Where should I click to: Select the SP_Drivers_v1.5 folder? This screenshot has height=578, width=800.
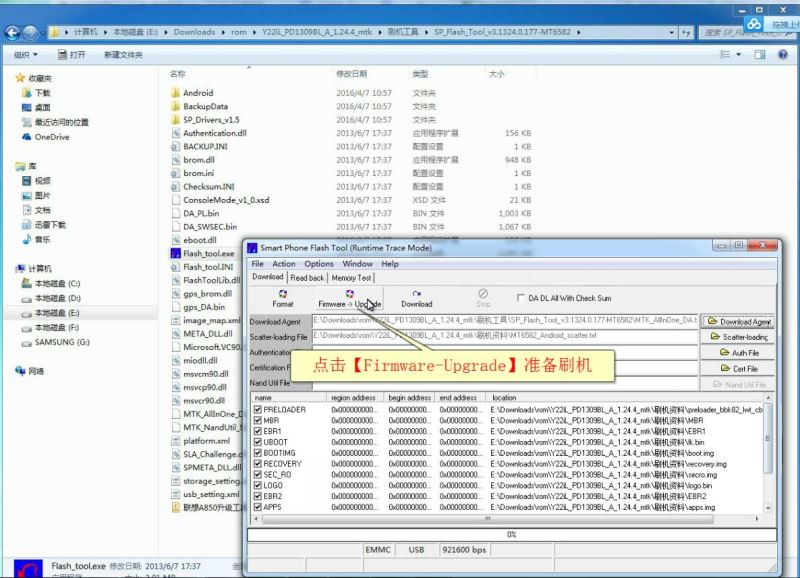click(x=211, y=119)
